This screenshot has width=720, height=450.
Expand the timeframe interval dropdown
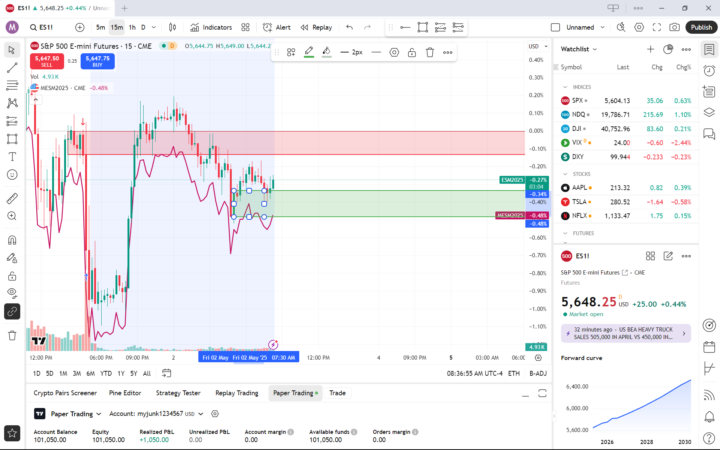pyautogui.click(x=154, y=28)
